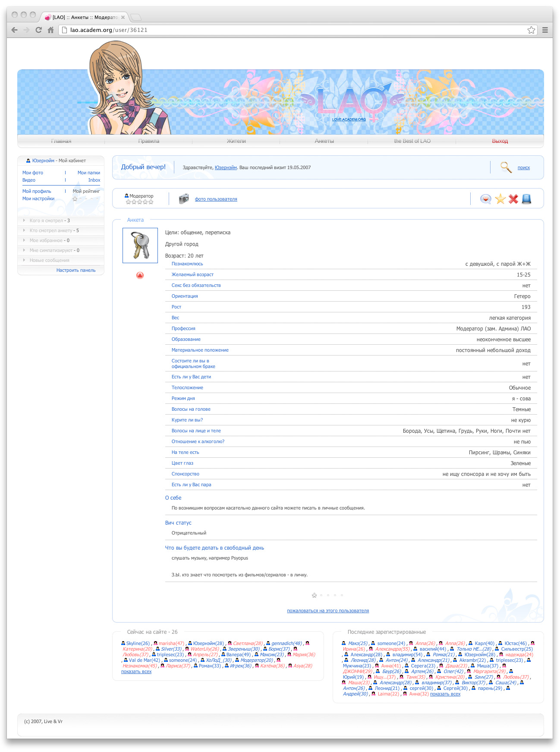Click Юзернэйм link in greeting bar
Screen dimensions: 560x752
pos(226,167)
